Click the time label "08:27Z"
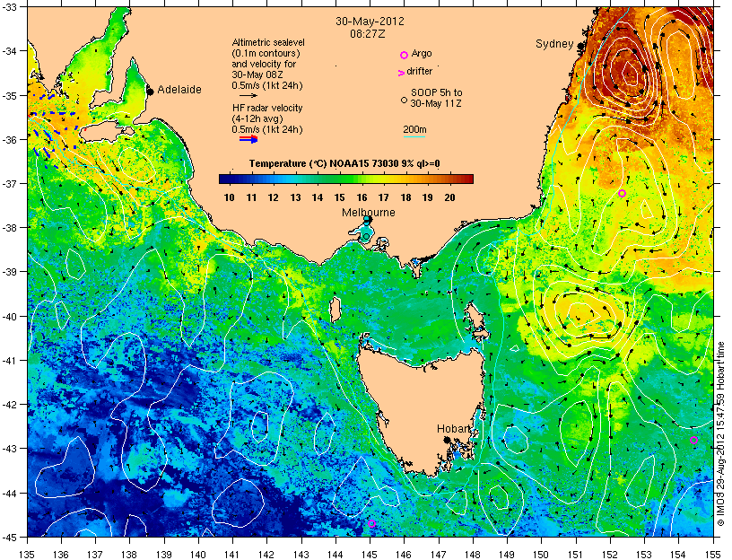 click(x=368, y=34)
